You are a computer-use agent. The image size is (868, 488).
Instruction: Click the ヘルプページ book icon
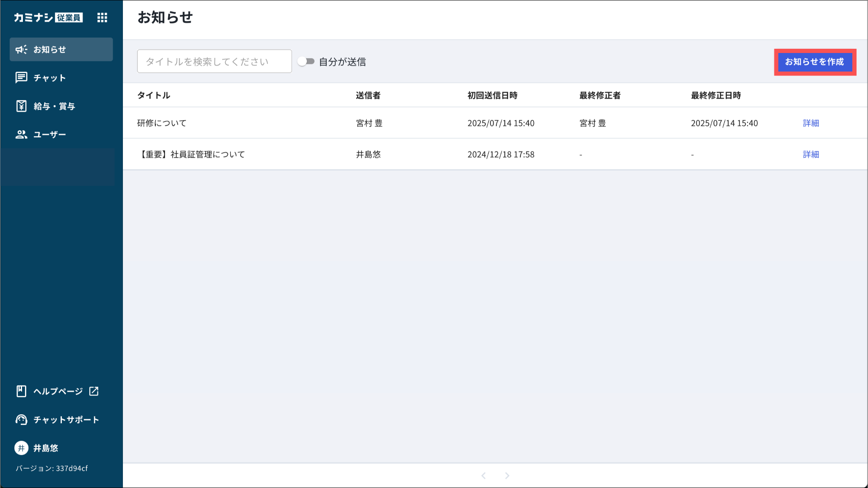tap(21, 391)
